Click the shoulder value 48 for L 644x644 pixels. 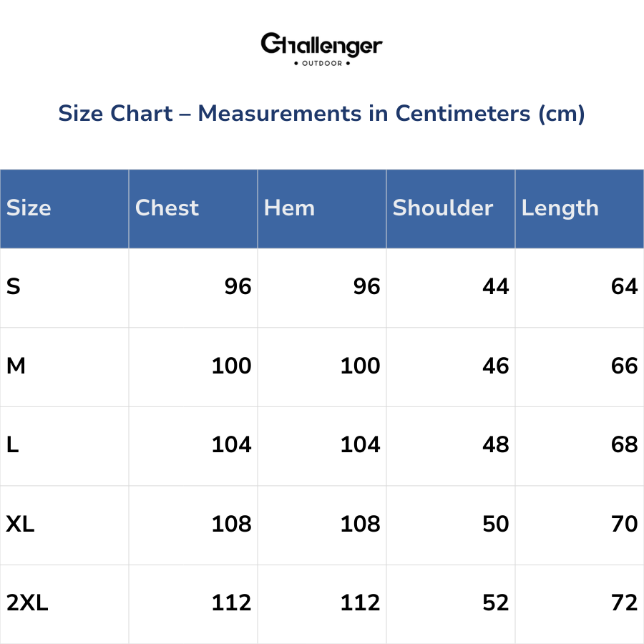pos(495,445)
